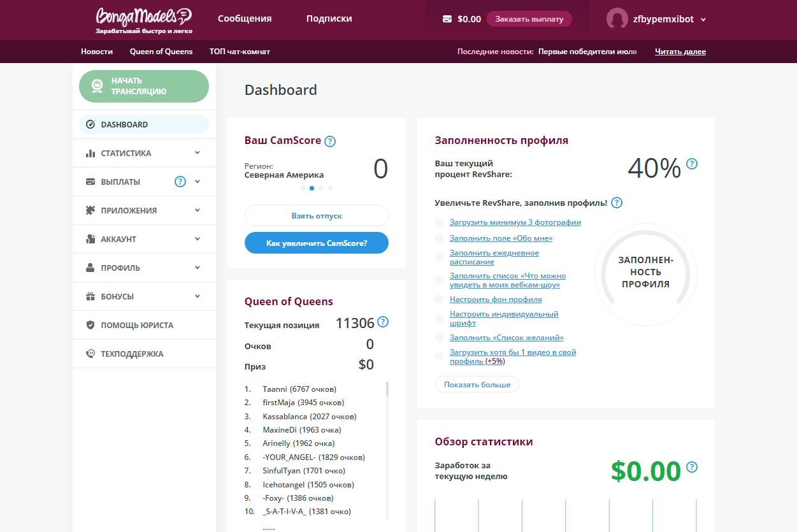Select the third region carousel dot
The height and width of the screenshot is (532, 797).
click(x=321, y=188)
